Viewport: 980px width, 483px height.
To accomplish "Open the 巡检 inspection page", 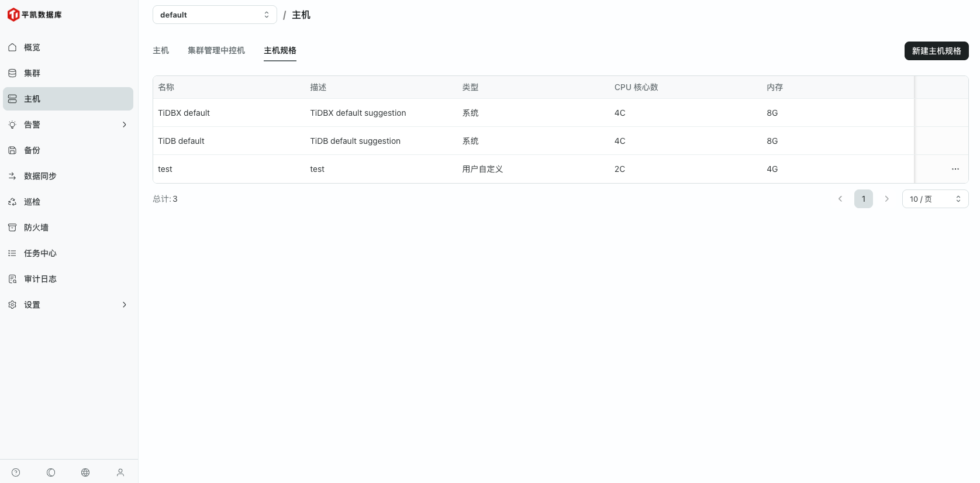I will click(x=32, y=202).
